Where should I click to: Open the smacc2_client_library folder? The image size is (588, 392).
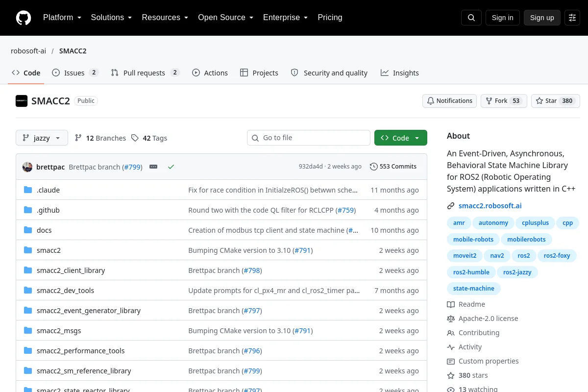pyautogui.click(x=71, y=270)
